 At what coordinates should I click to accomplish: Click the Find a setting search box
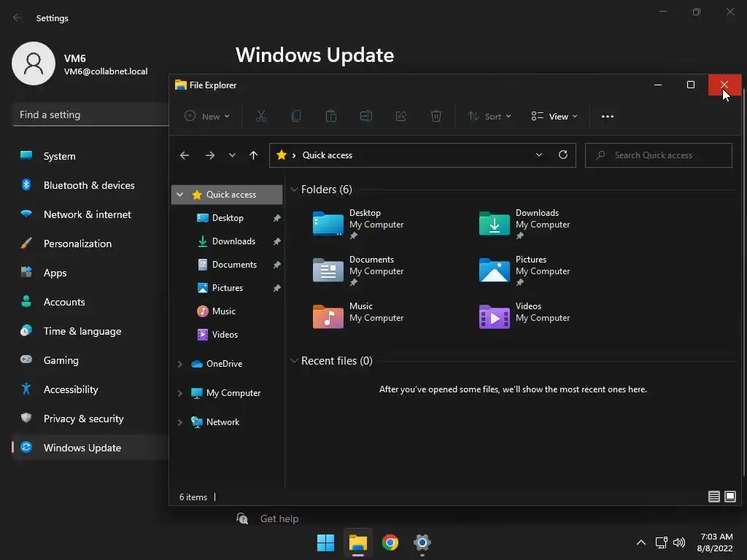pos(90,114)
